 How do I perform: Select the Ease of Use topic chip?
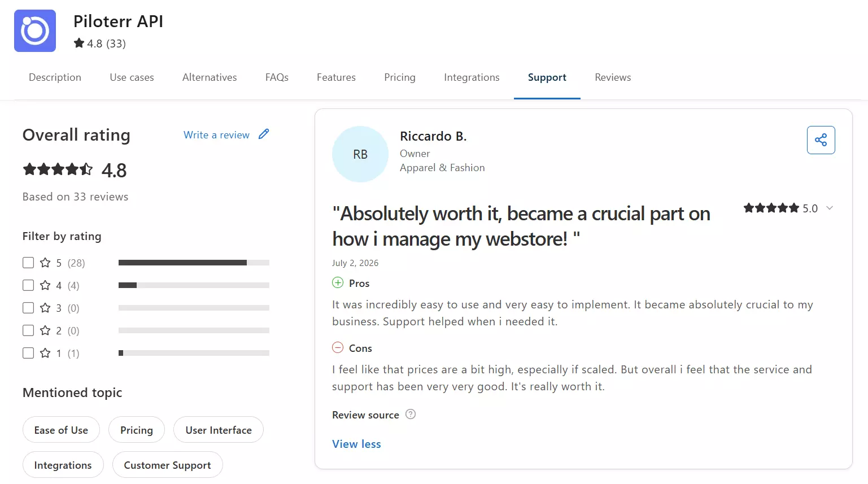pyautogui.click(x=61, y=430)
